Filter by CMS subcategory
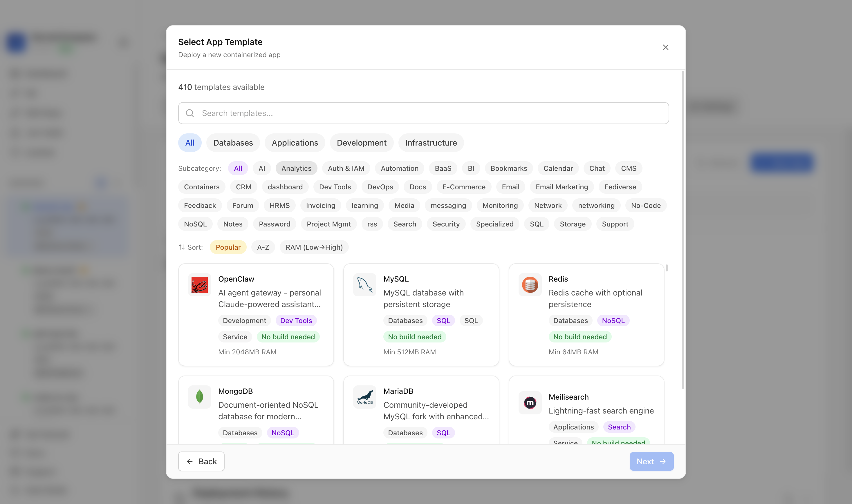852x504 pixels. point(629,168)
